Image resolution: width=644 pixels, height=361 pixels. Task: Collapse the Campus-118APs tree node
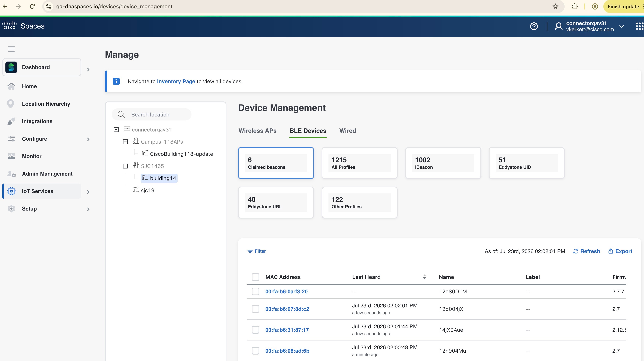pos(126,142)
